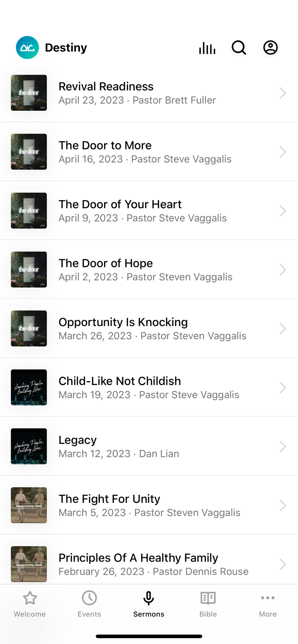The image size is (298, 644).
Task: Open the profile account icon
Action: pyautogui.click(x=270, y=48)
